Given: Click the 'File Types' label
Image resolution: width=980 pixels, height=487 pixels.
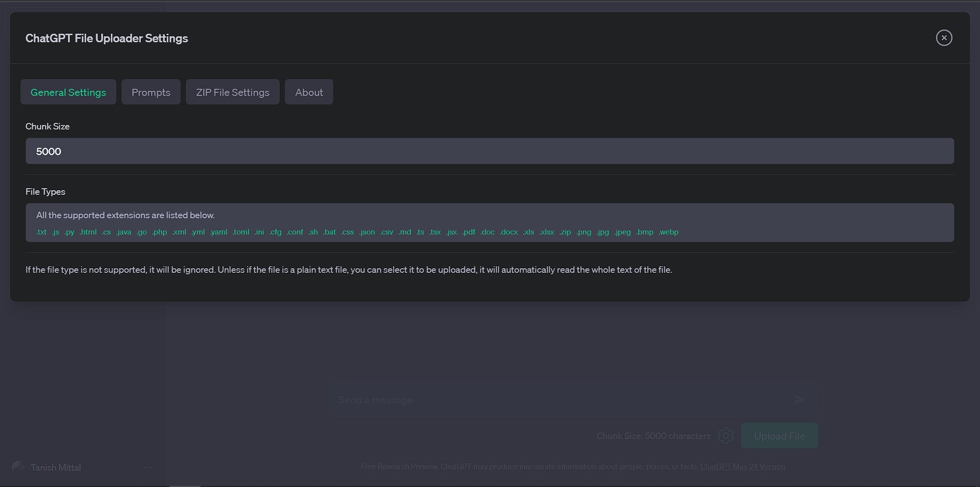Looking at the screenshot, I should coord(45,191).
